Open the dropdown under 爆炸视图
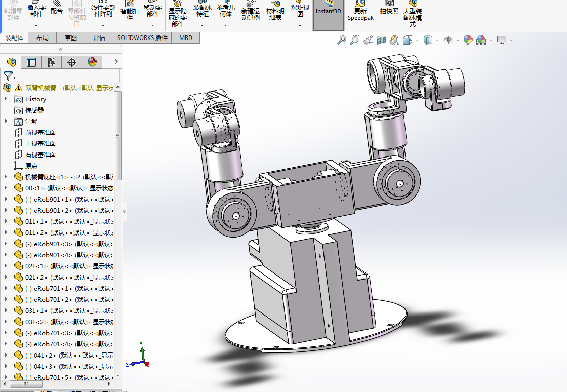The height and width of the screenshot is (392, 567). click(300, 25)
